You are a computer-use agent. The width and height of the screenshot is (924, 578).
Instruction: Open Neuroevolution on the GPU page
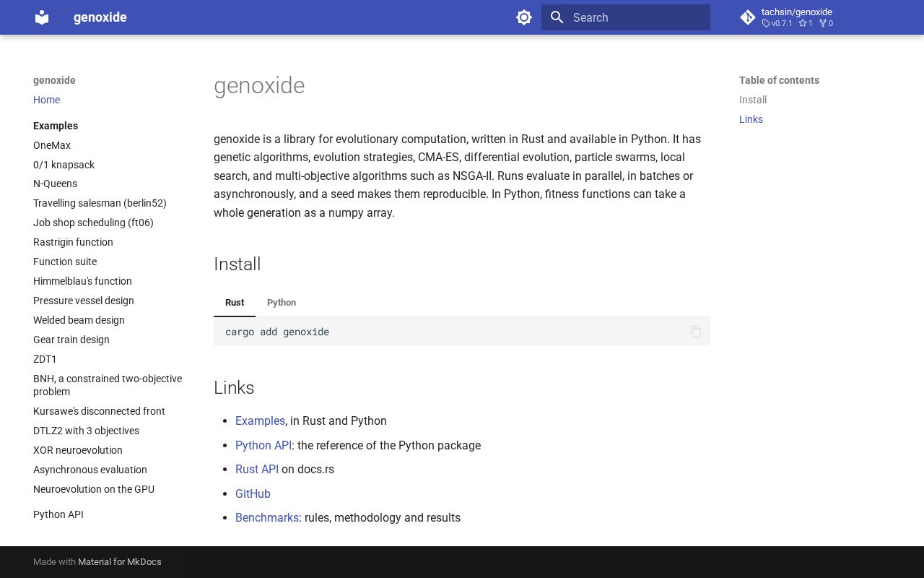[94, 489]
